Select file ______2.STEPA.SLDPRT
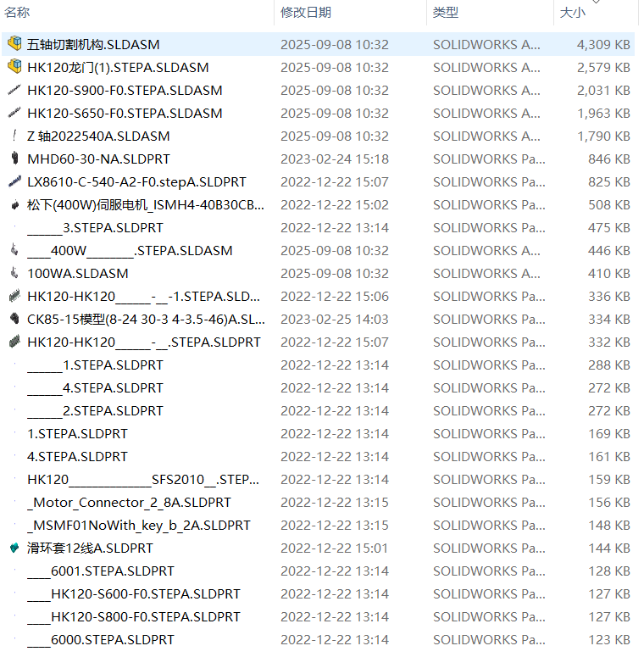Viewport: 644px width, 657px height. (x=95, y=410)
